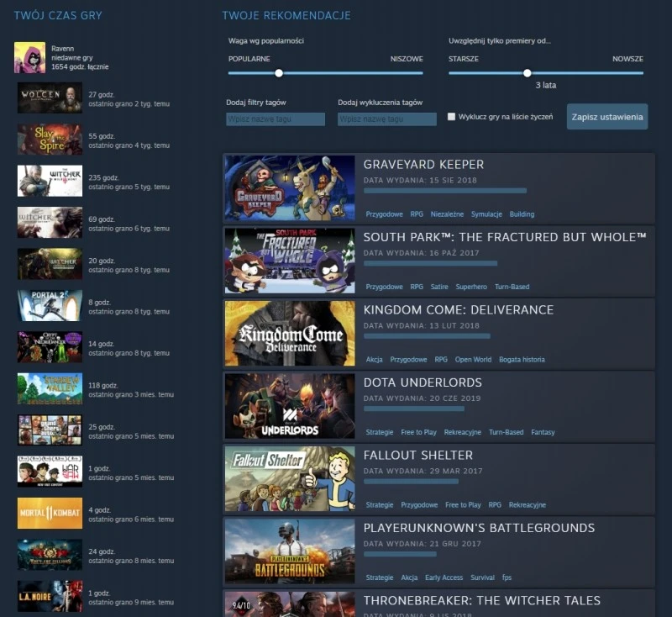Check 'Wyklucz gry na liście życzeń' checkbox

click(452, 117)
